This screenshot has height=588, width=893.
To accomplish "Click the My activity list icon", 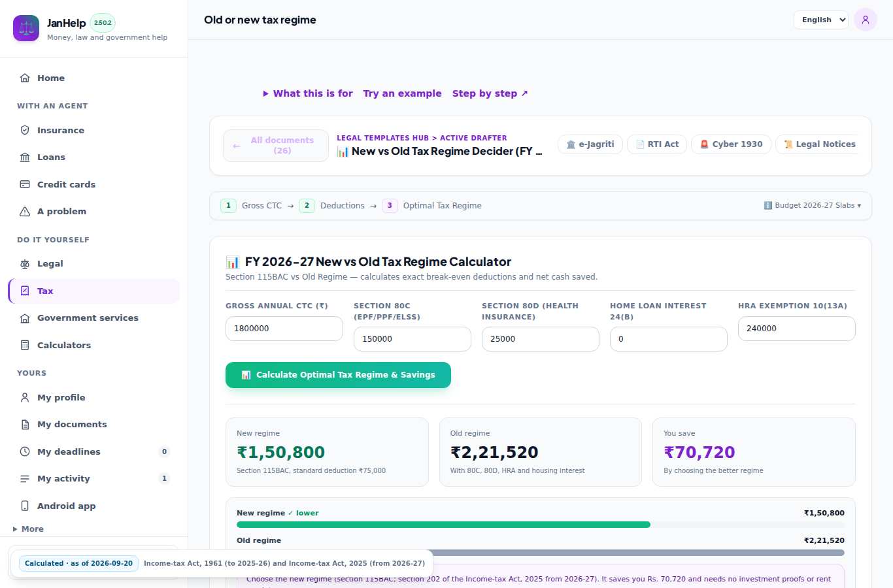I will point(25,478).
